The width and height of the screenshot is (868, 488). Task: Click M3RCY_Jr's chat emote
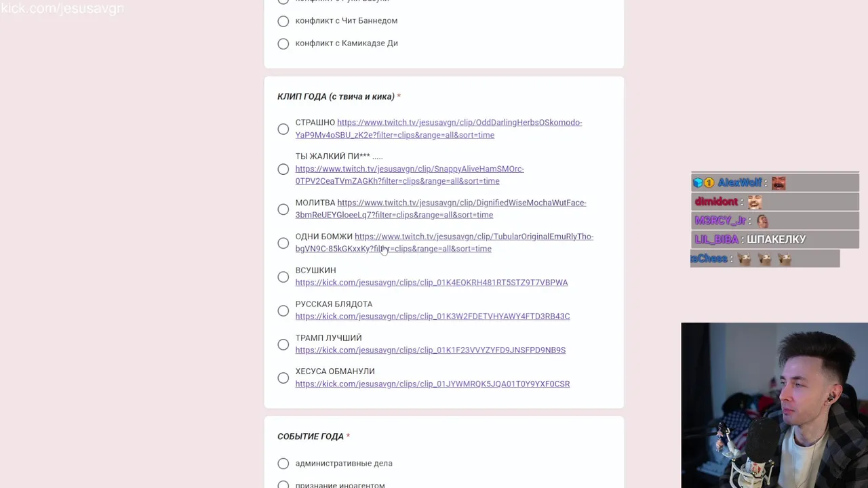coord(762,221)
